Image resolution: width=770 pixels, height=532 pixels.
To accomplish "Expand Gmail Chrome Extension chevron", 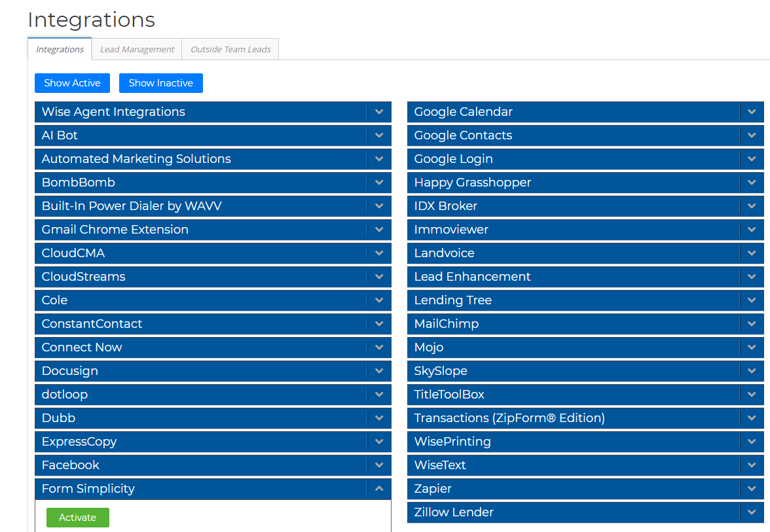I will click(x=379, y=229).
